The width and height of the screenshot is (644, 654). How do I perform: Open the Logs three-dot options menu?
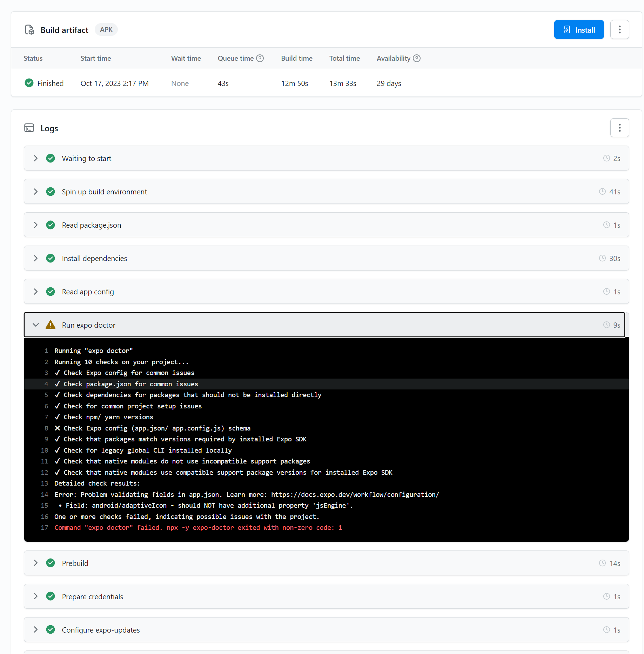point(619,128)
